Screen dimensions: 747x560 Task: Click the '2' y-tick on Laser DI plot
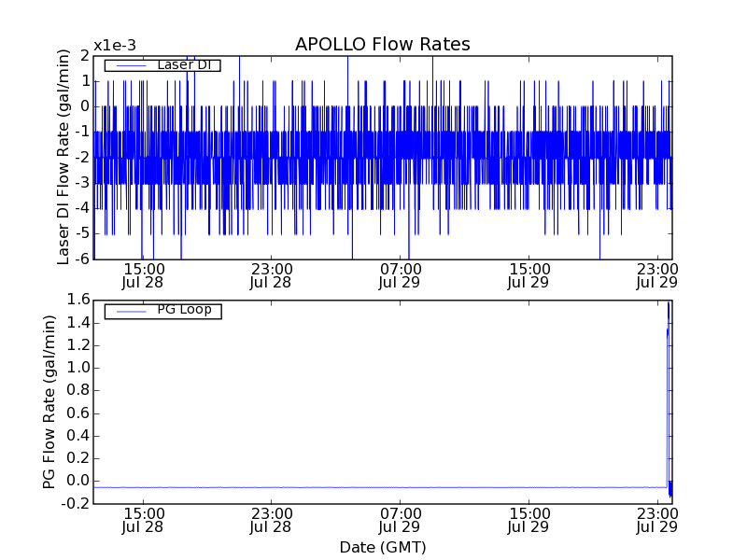85,56
